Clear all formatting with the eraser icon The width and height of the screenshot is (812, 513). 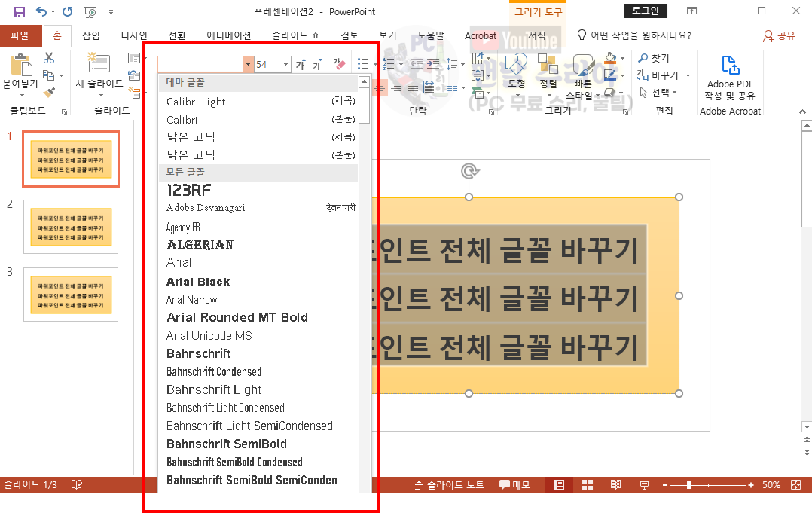click(x=339, y=64)
